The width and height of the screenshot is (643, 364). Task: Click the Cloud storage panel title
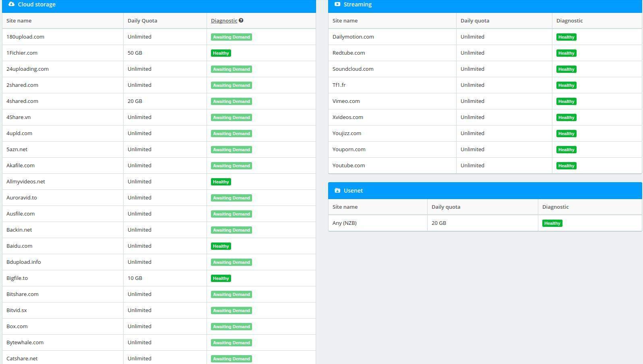(x=37, y=4)
